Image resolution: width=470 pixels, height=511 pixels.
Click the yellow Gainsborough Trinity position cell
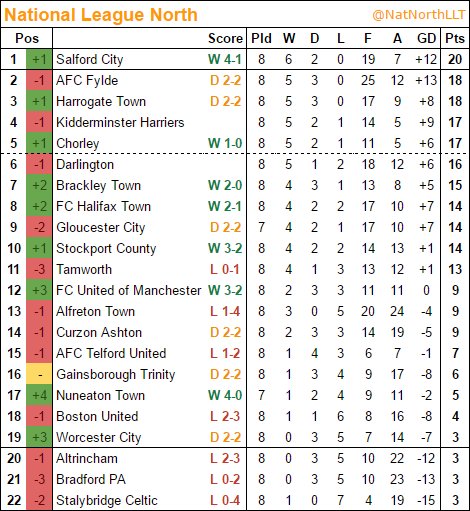coord(39,374)
